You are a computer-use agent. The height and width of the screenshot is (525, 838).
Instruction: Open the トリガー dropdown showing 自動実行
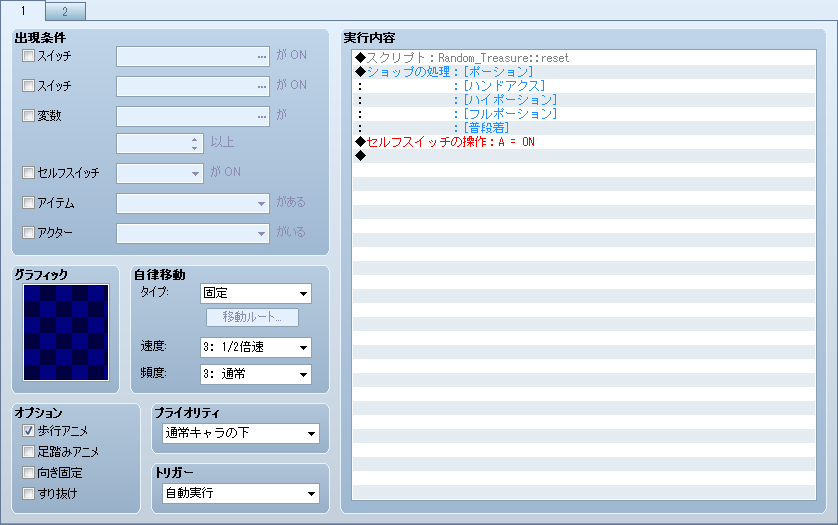(240, 493)
